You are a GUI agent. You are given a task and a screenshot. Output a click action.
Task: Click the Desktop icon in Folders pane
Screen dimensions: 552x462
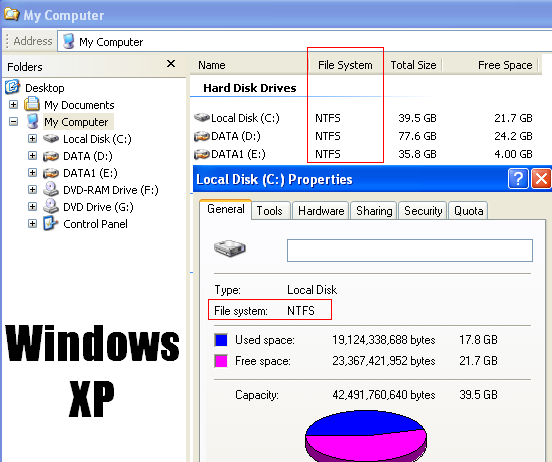pyautogui.click(x=13, y=87)
